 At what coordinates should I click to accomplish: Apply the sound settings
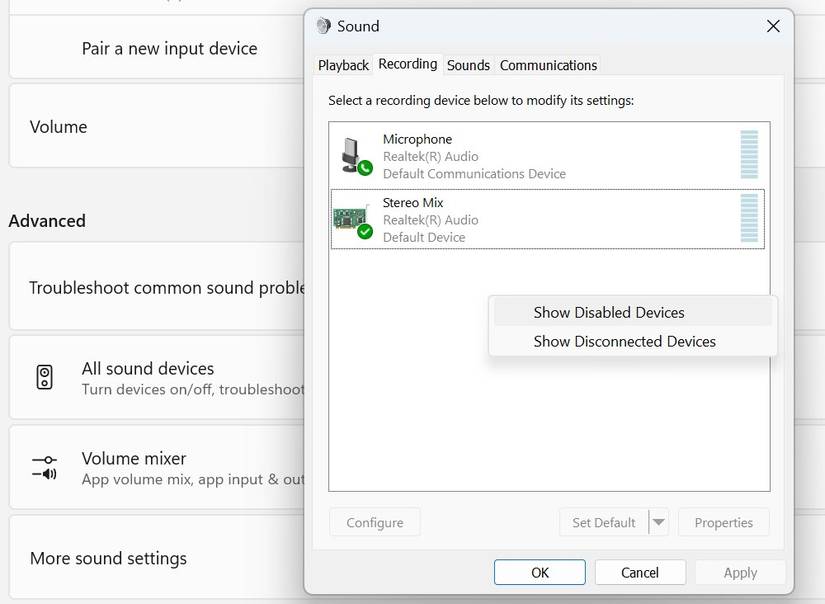tap(739, 572)
